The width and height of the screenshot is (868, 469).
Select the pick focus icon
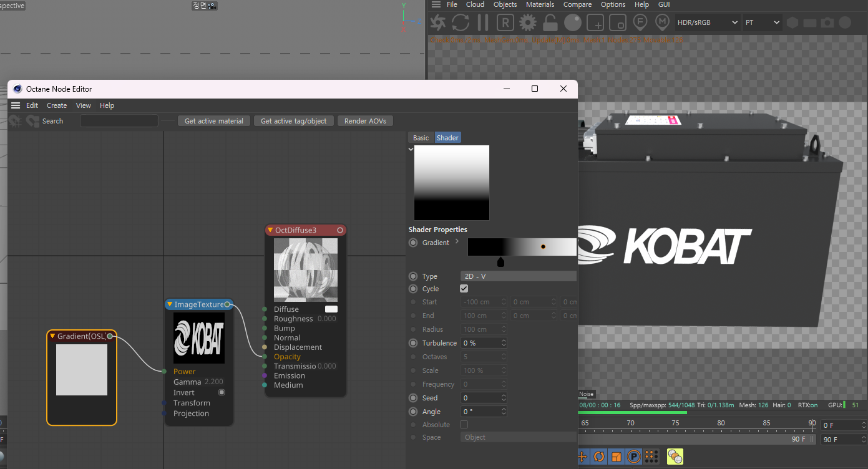point(640,23)
